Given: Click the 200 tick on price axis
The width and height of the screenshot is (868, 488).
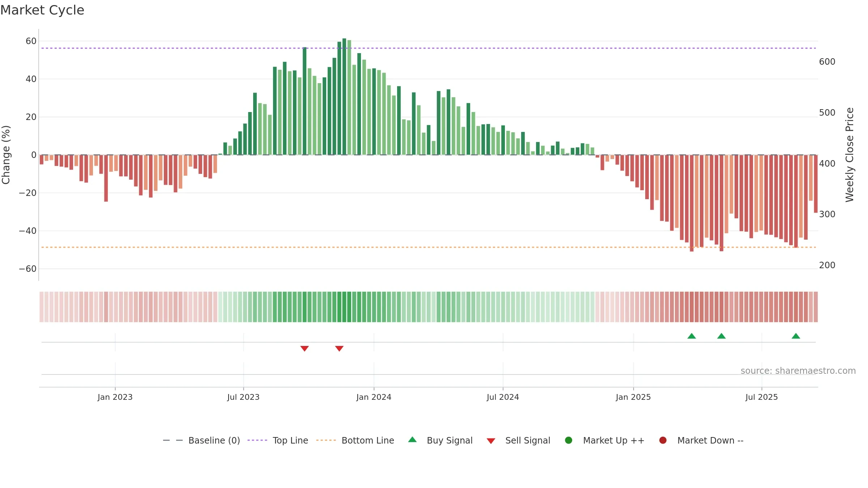Looking at the screenshot, I should pos(827,265).
